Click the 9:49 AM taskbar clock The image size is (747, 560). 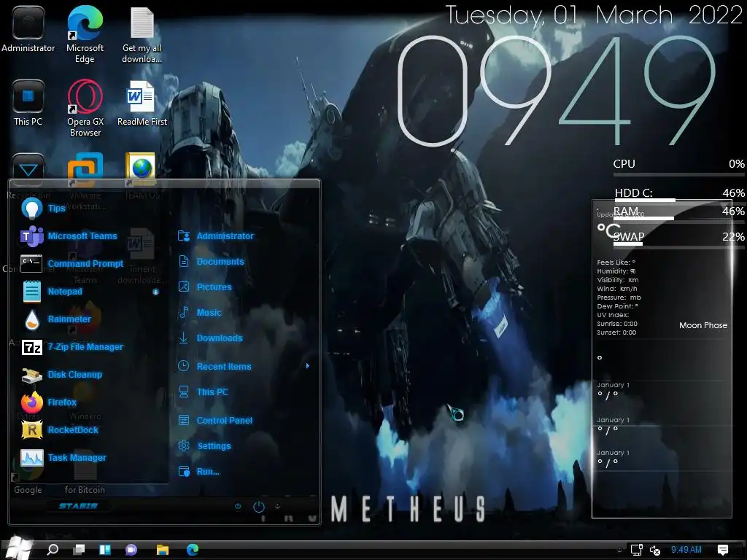[686, 550]
